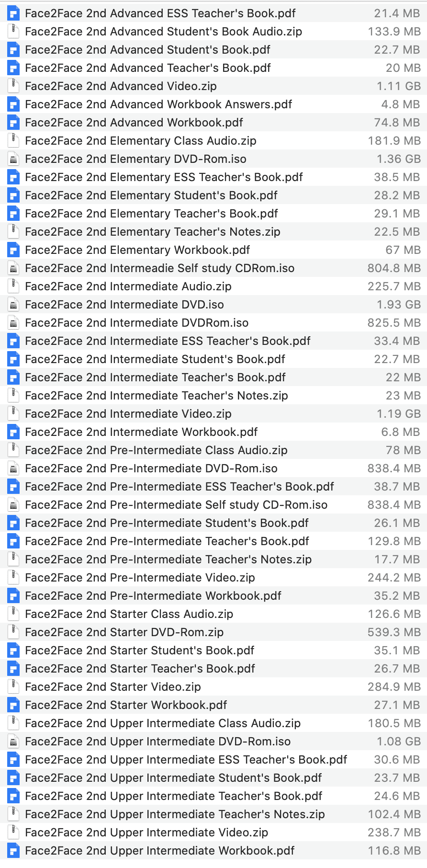Viewport: 427px width, 868px height.
Task: Click the ZIP icon for Starter DVD-Rom
Action: coord(13,632)
